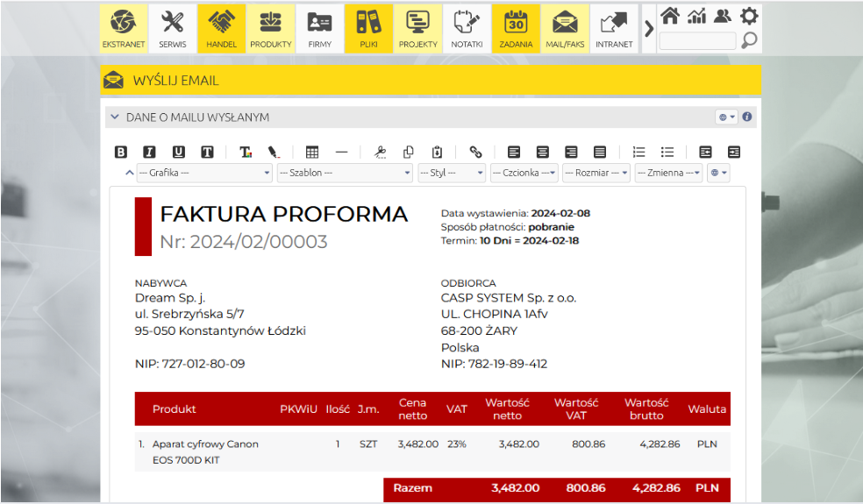Screen dimensions: 863x504
Task: Open the Szablon template dropdown
Action: coord(345,173)
